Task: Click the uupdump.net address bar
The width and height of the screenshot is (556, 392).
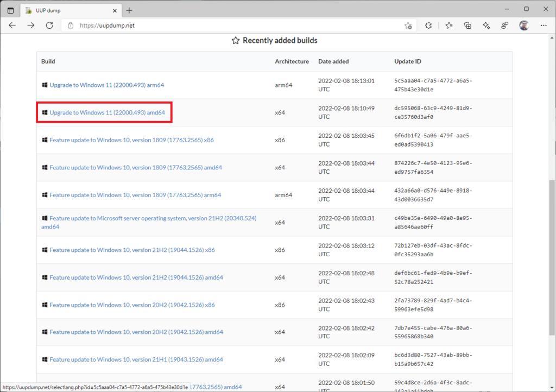Action: [233, 26]
